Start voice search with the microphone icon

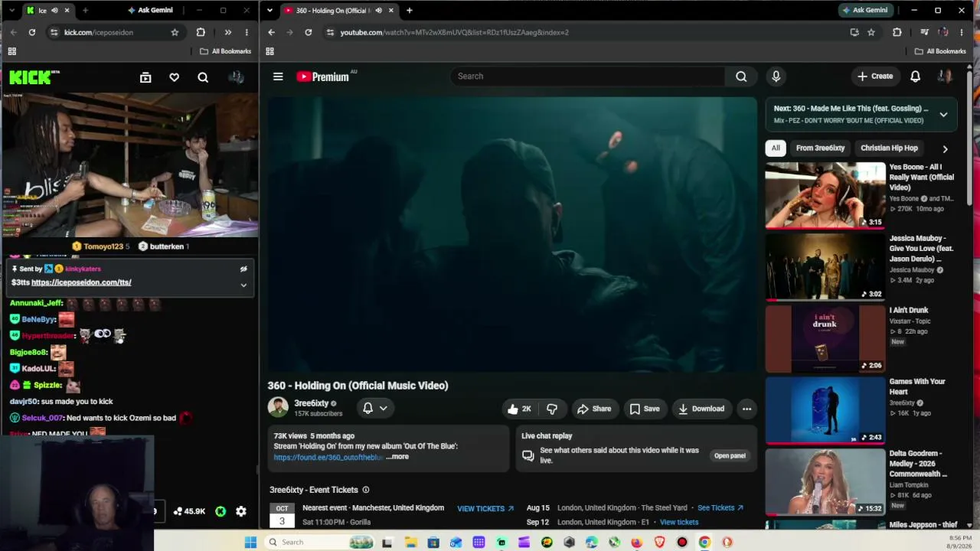[776, 77]
